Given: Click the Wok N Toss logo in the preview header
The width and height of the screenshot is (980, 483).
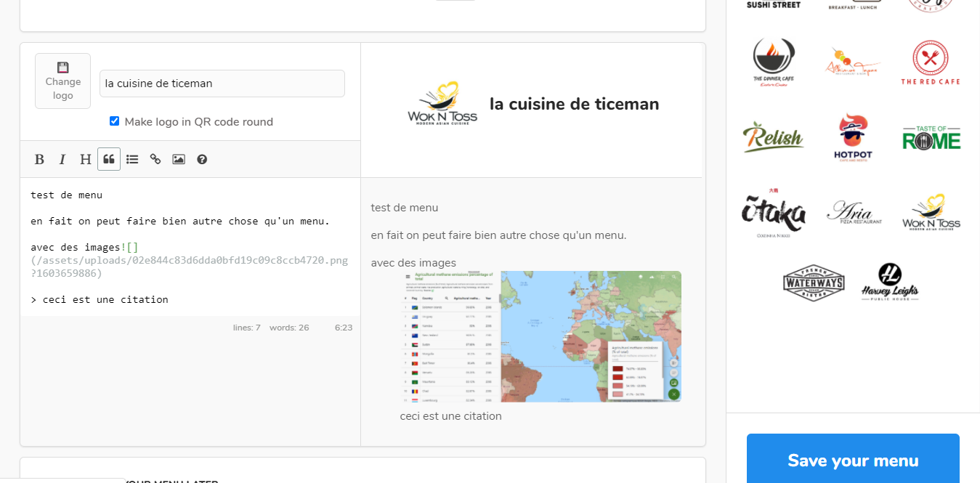Looking at the screenshot, I should [x=442, y=103].
